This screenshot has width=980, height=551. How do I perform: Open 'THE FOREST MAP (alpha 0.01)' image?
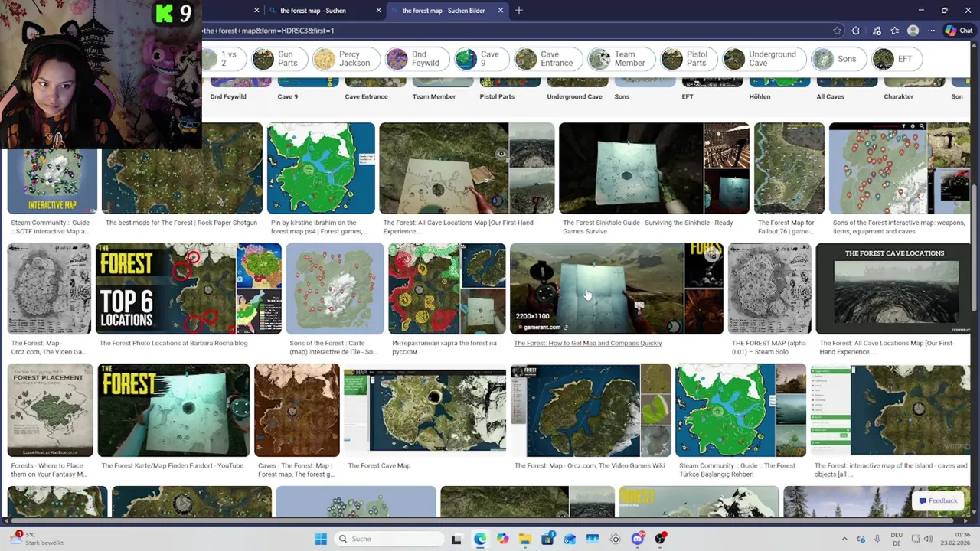(769, 289)
